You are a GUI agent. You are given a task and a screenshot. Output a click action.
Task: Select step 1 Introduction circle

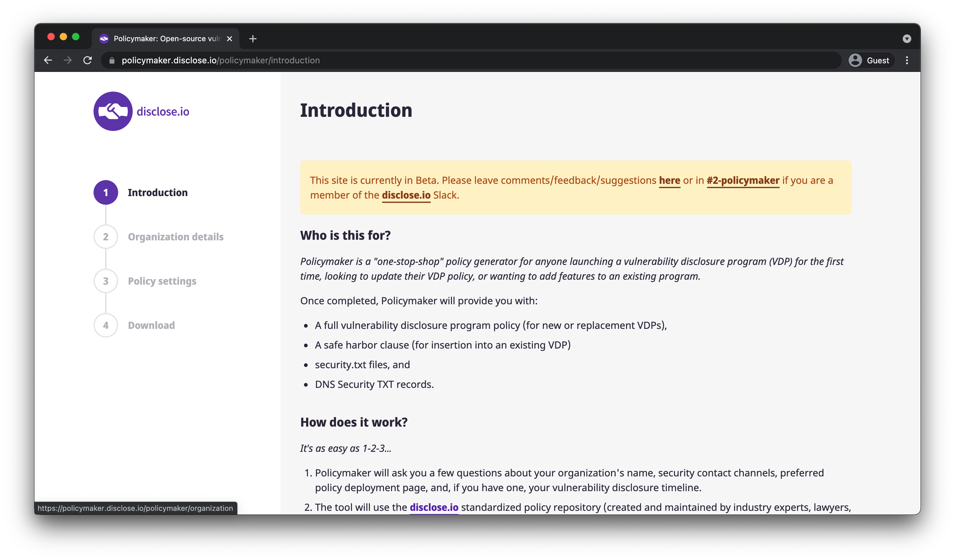pos(106,192)
